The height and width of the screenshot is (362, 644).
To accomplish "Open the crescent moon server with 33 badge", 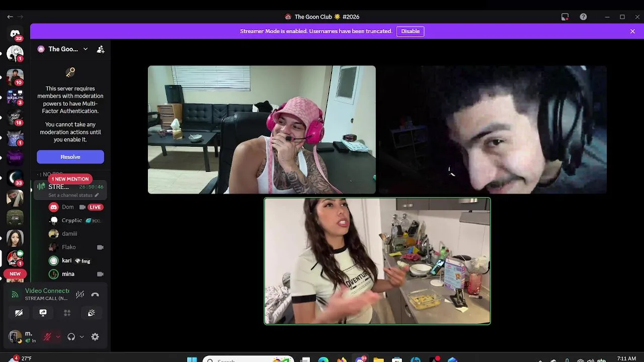I will click(x=15, y=177).
